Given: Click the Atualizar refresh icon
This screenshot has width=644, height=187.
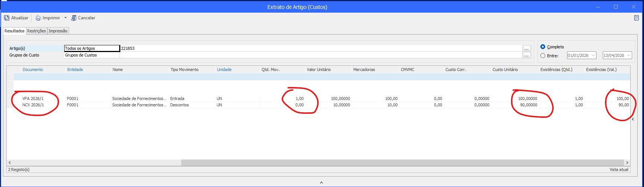Looking at the screenshot, I should [7, 18].
